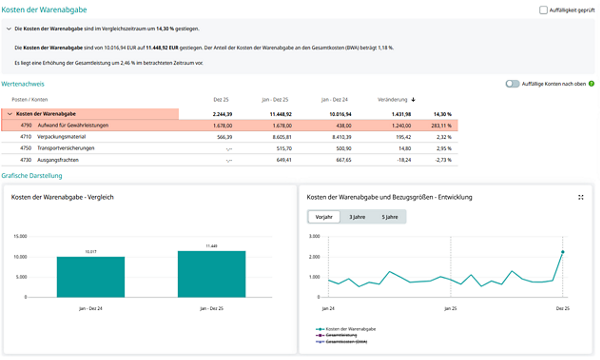The width and height of the screenshot is (600, 360).
Task: Click the 283,11 % value in row 4790
Action: 441,125
